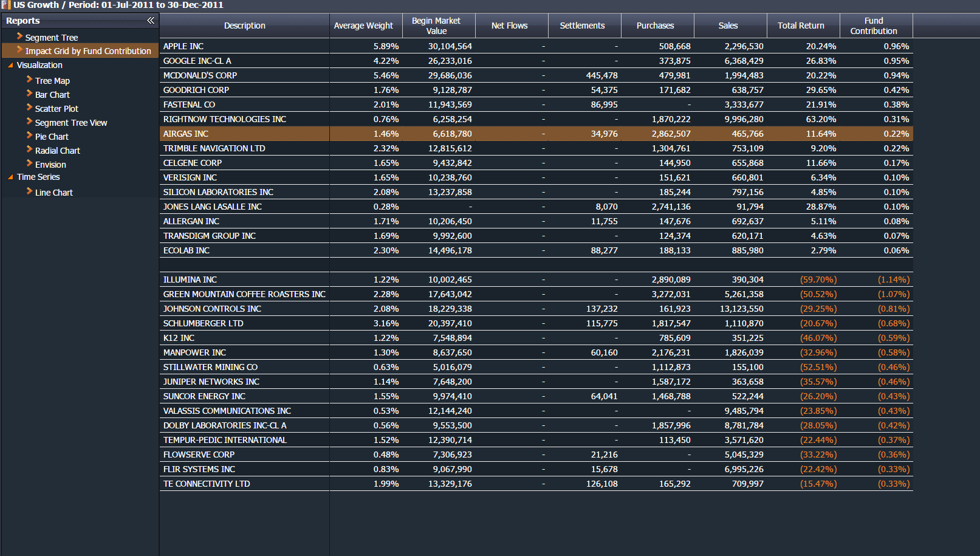Viewport: 980px width, 556px height.
Task: Open the Pie Chart visualization
Action: [x=52, y=137]
